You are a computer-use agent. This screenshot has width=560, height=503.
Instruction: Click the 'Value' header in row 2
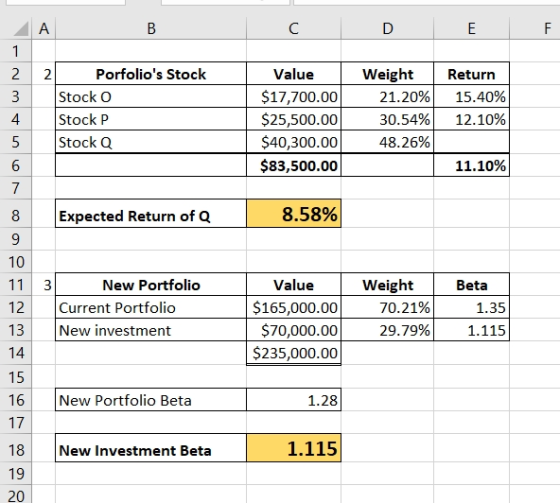(x=294, y=74)
